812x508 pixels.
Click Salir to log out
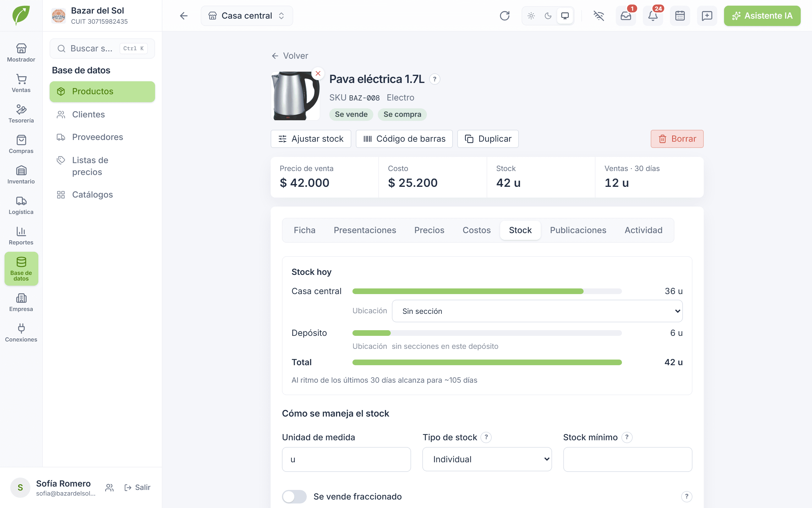[137, 487]
